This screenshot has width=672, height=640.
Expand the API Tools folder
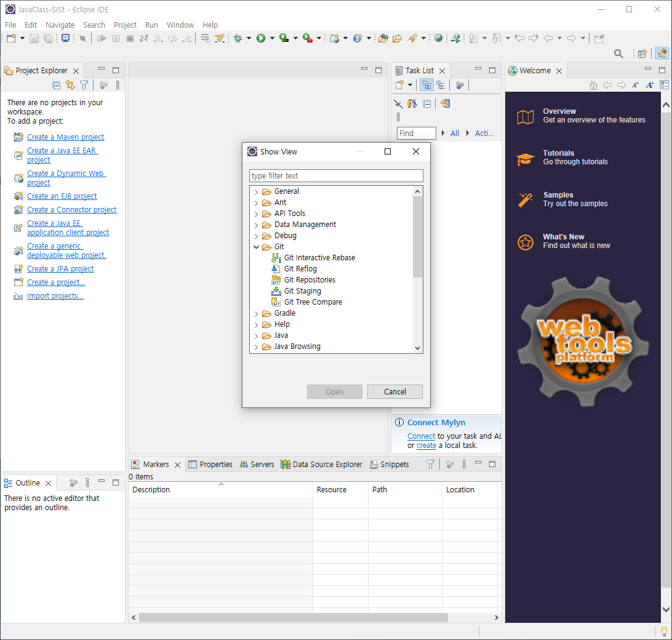[x=256, y=214]
